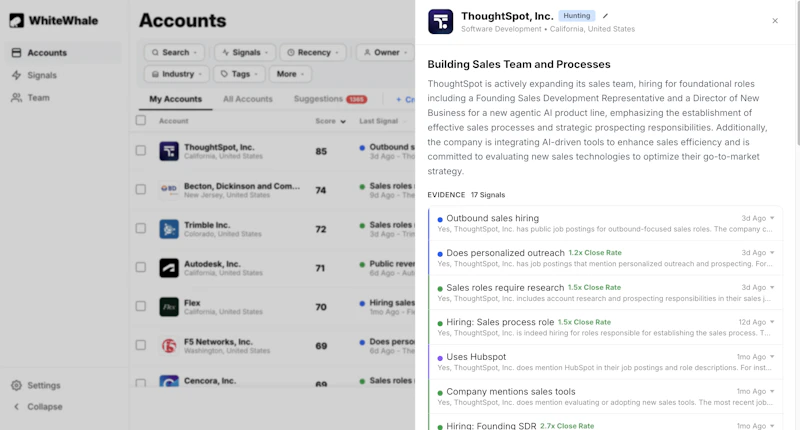This screenshot has height=430, width=800.
Task: Click the ThoughtSpot logo in accounts list
Action: [169, 151]
